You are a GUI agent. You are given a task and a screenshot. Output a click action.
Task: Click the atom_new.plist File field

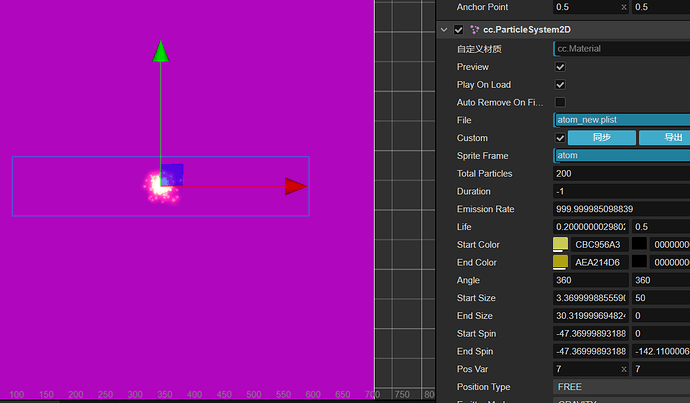click(x=621, y=120)
